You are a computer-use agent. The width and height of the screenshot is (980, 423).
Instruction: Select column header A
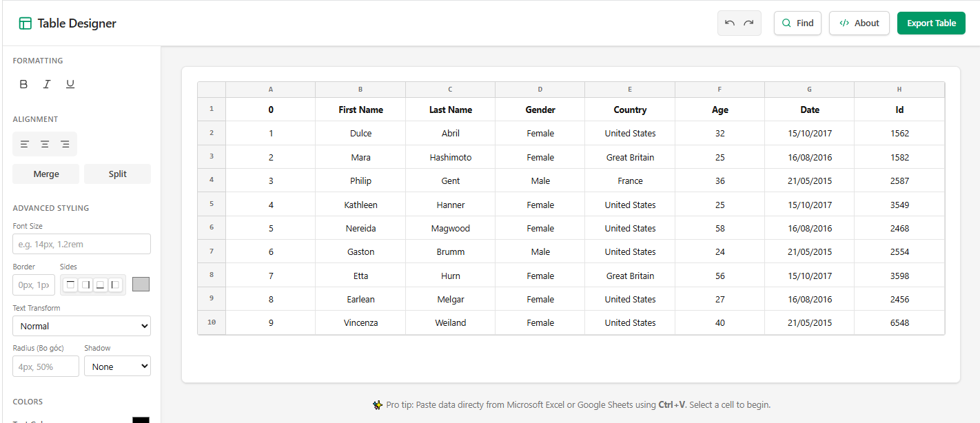271,90
